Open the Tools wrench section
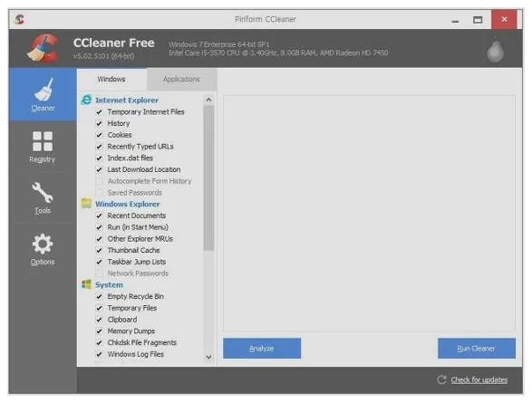The width and height of the screenshot is (532, 403). tap(43, 198)
